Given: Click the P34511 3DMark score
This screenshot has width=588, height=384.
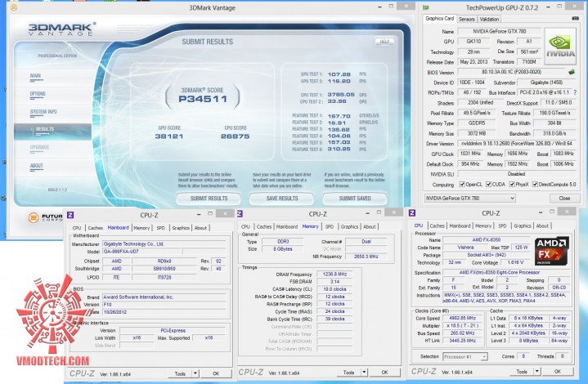Looking at the screenshot, I should (203, 99).
